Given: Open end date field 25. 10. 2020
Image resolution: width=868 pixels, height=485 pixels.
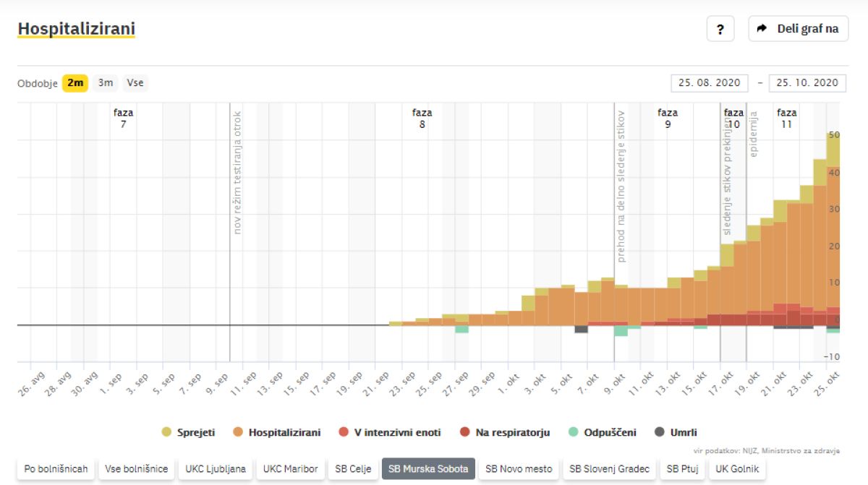Looking at the screenshot, I should point(807,83).
